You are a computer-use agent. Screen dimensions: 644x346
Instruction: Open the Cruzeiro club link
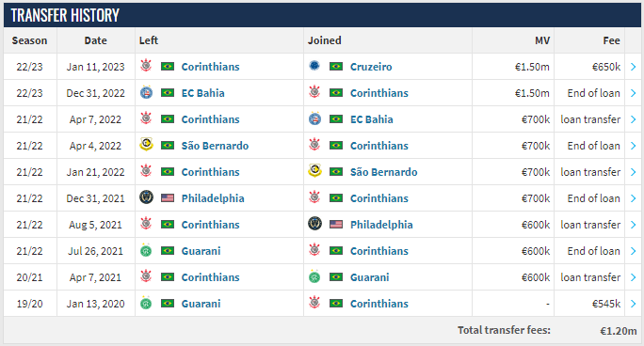[371, 67]
